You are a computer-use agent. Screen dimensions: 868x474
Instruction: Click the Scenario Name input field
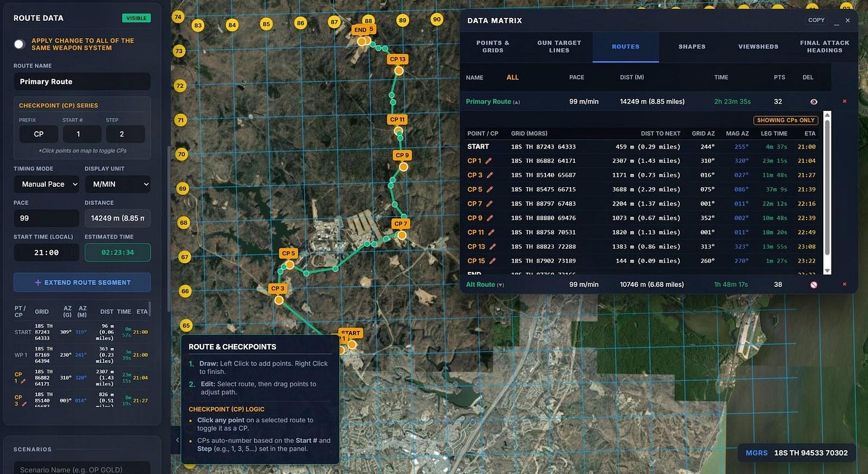click(x=82, y=469)
